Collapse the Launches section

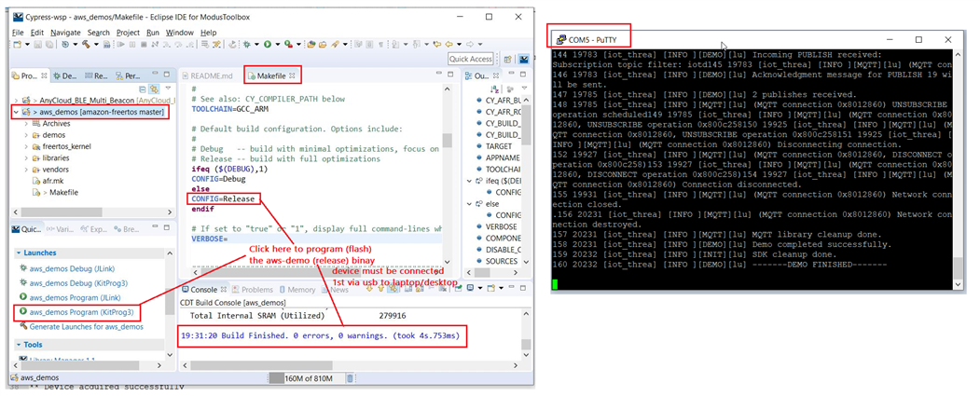tap(17, 253)
